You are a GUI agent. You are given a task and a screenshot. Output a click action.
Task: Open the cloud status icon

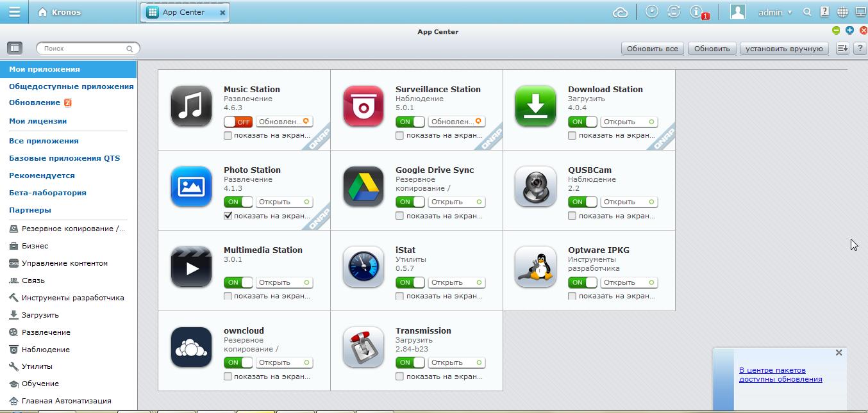pyautogui.click(x=620, y=12)
